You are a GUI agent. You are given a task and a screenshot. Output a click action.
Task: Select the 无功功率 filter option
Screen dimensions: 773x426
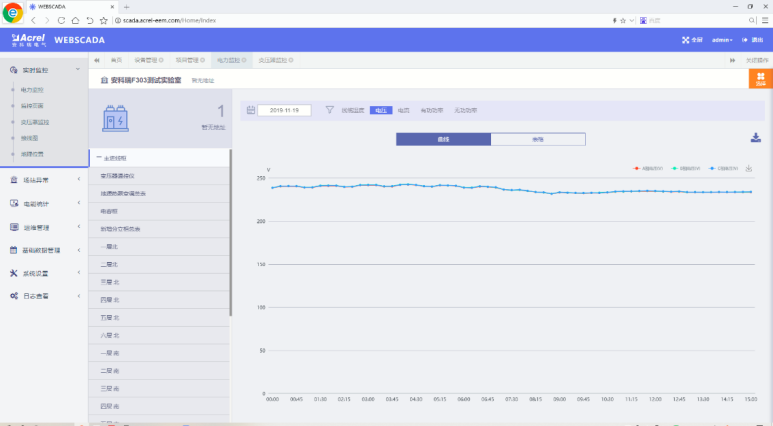(x=465, y=110)
